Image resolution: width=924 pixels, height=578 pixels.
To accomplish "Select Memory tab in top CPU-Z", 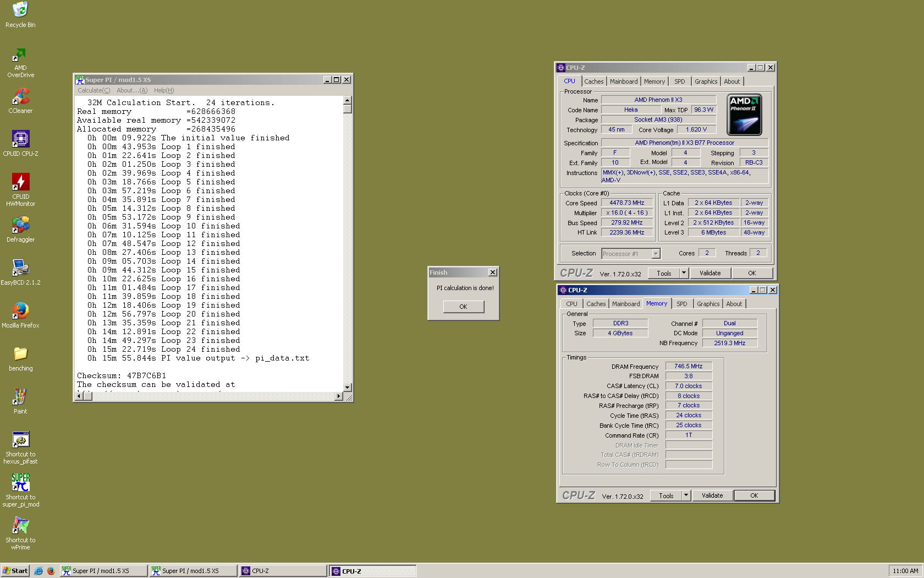I will (654, 81).
